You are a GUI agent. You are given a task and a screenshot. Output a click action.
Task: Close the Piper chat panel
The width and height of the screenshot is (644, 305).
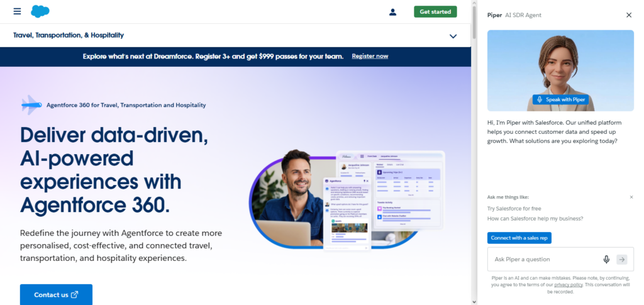pos(629,15)
